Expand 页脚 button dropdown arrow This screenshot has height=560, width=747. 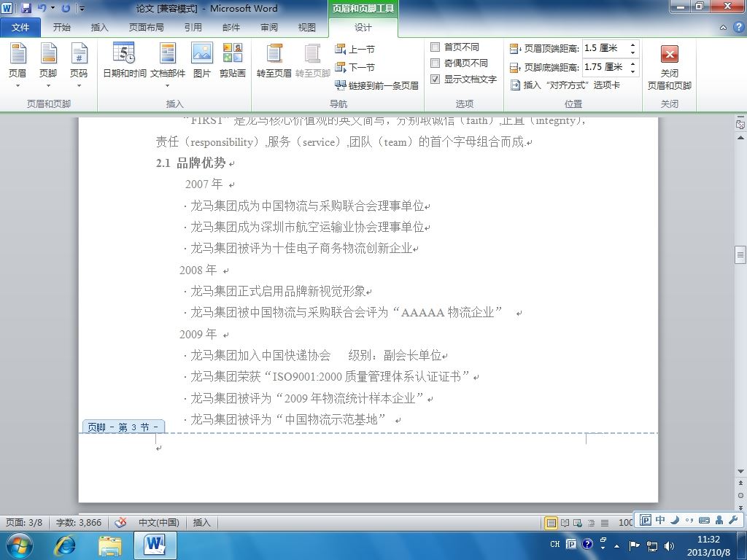[48, 86]
